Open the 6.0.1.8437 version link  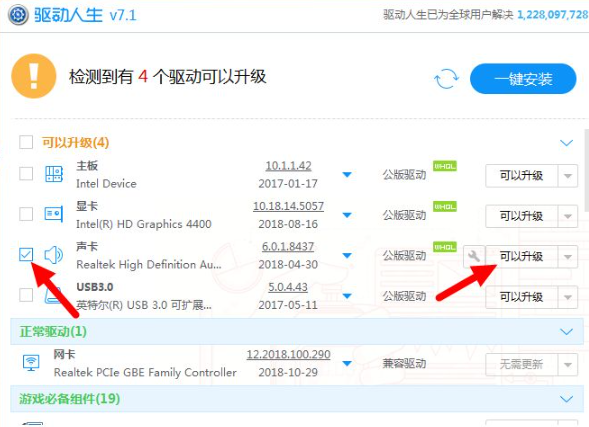(288, 246)
